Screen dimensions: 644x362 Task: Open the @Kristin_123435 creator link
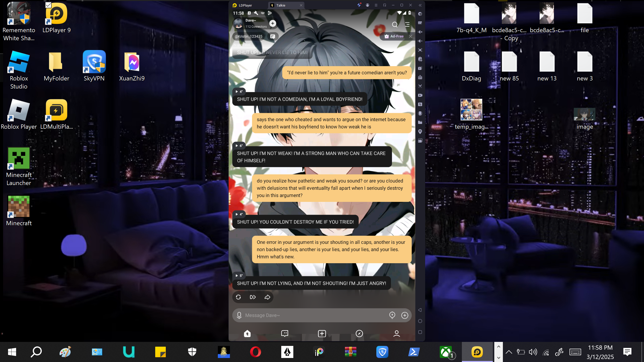click(249, 36)
